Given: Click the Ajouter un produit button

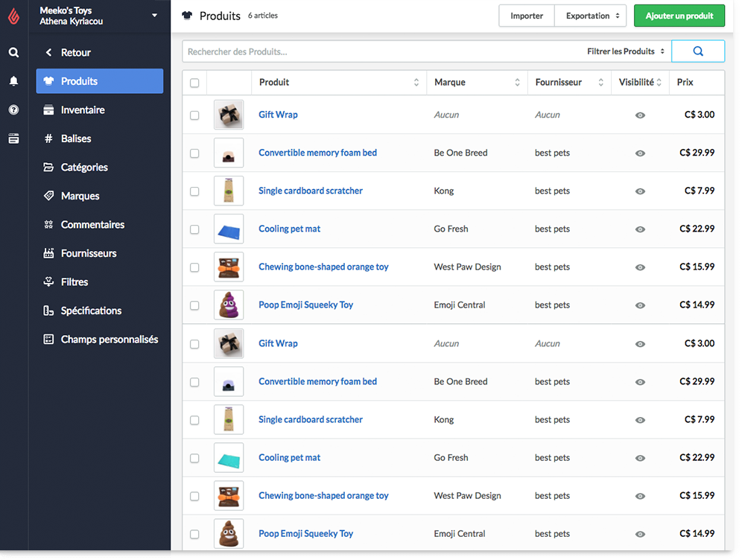Looking at the screenshot, I should click(679, 16).
